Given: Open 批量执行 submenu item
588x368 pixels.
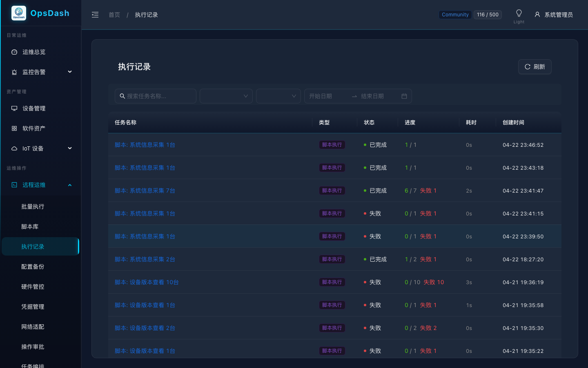Looking at the screenshot, I should click(x=40, y=206).
